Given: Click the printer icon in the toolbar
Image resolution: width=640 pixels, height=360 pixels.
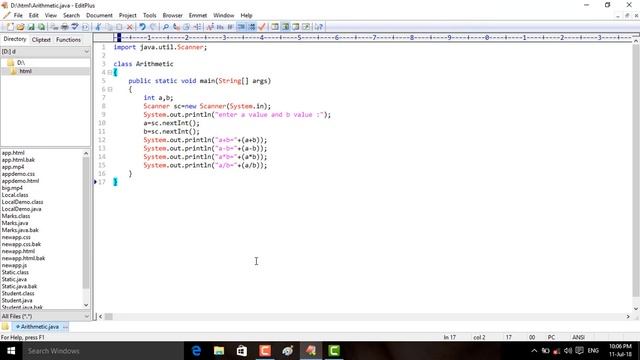Looking at the screenshot, I should 64,27.
